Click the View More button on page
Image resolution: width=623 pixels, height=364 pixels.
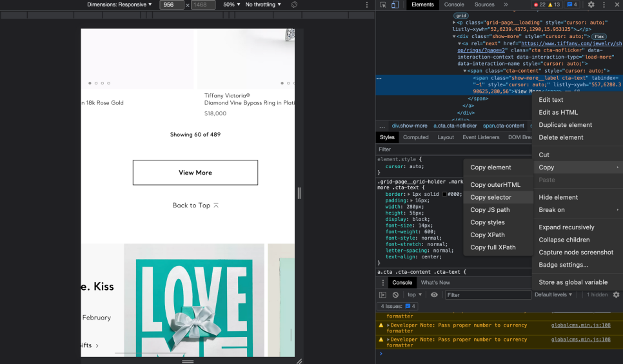coord(195,173)
